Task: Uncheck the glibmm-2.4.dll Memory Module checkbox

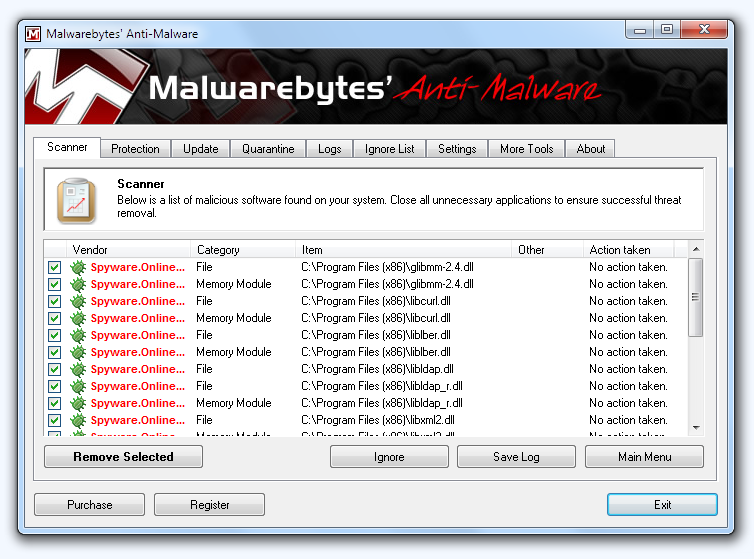Action: tap(54, 284)
